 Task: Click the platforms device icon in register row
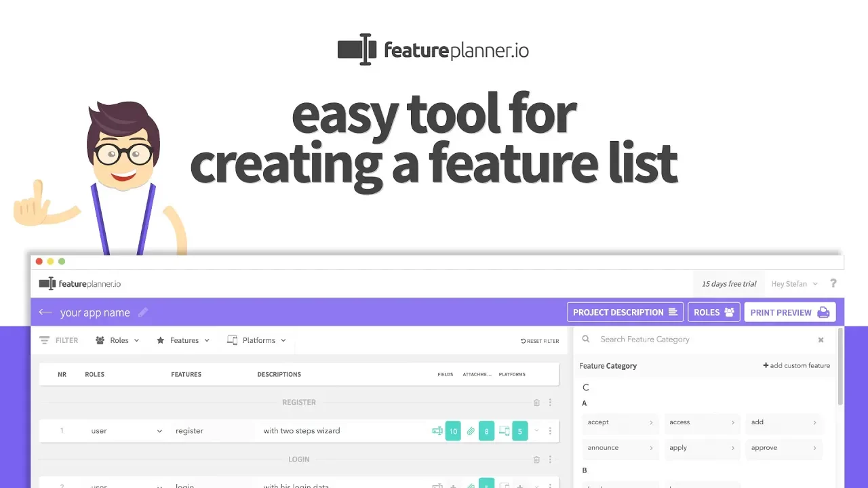point(504,431)
